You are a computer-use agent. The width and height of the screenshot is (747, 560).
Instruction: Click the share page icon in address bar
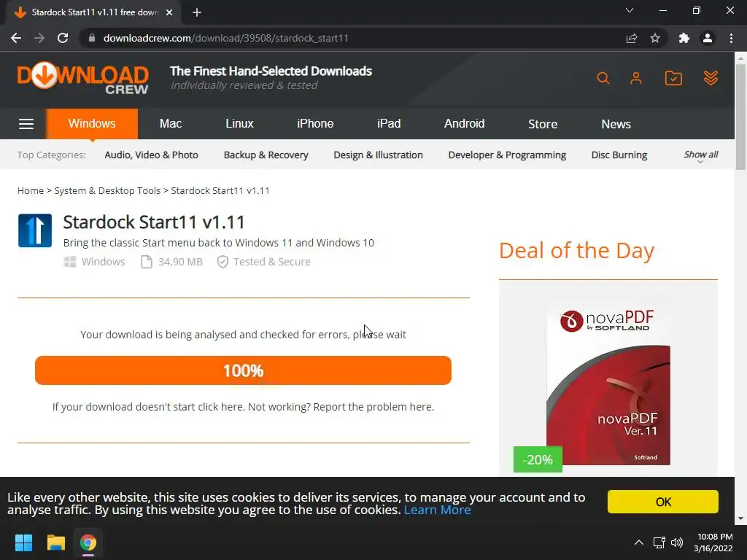pos(631,38)
